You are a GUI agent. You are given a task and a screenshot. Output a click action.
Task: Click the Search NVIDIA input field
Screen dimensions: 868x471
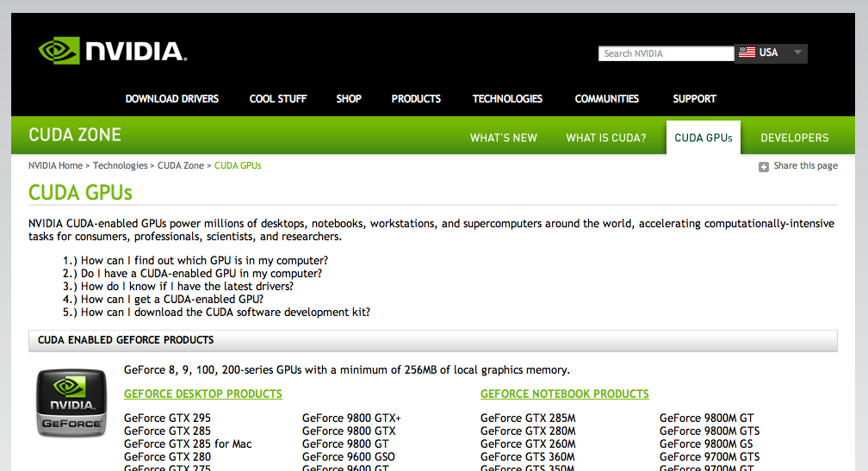click(666, 53)
